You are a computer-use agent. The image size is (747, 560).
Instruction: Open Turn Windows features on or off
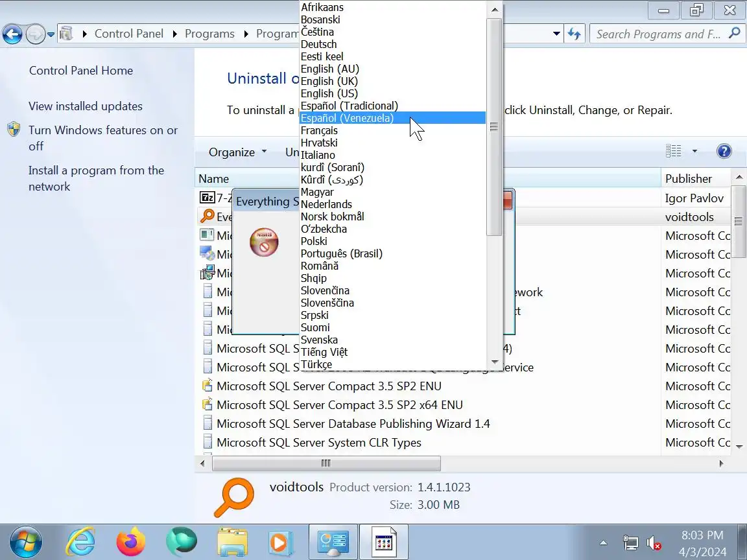103,138
